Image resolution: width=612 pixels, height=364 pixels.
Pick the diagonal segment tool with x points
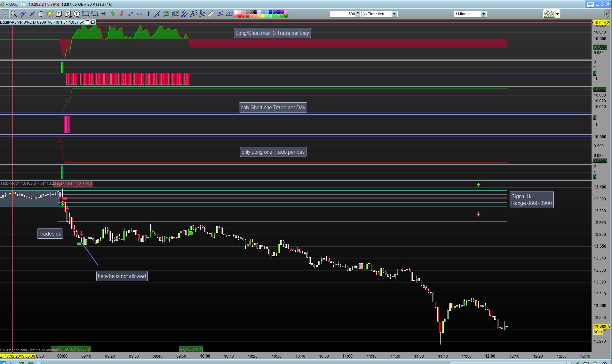click(x=32, y=14)
